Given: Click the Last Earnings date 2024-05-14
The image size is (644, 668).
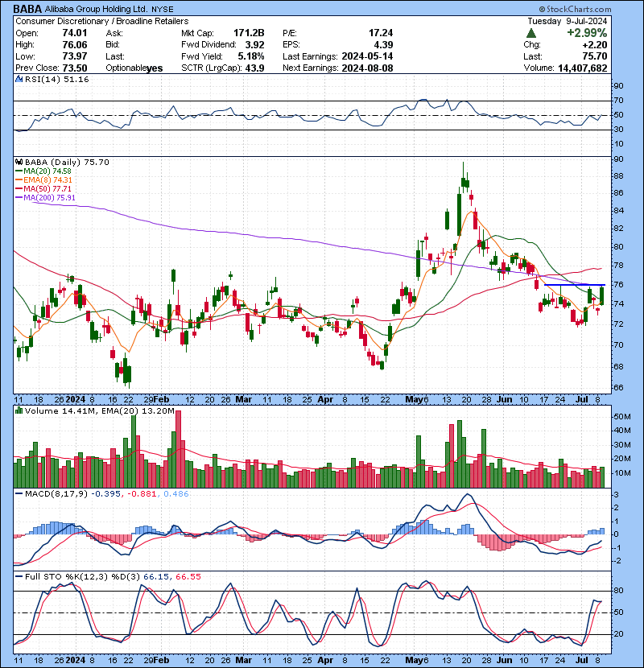Looking at the screenshot, I should coord(367,56).
